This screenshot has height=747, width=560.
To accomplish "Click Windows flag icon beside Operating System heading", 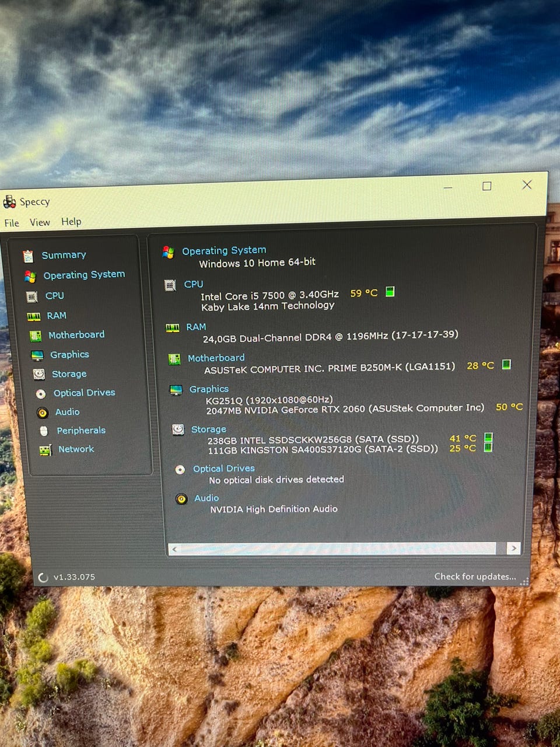I will (x=168, y=252).
